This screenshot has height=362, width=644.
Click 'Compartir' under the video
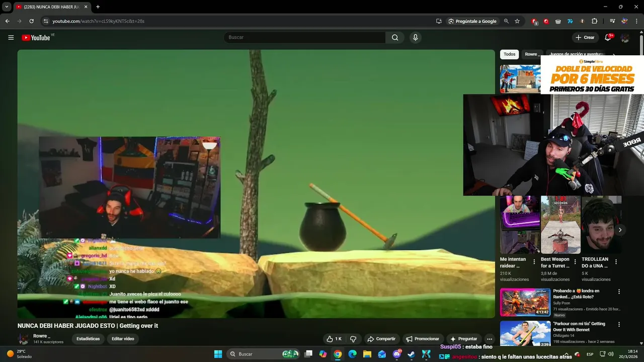click(381, 339)
